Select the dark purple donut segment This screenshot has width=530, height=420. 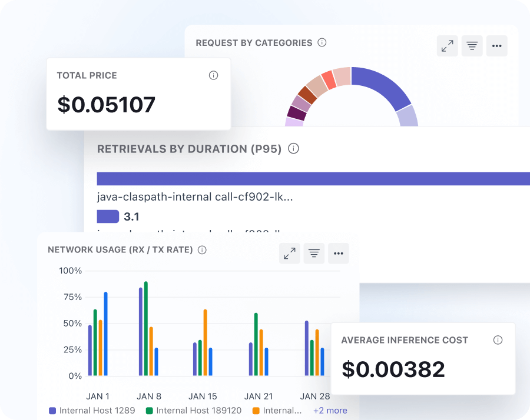[296, 114]
